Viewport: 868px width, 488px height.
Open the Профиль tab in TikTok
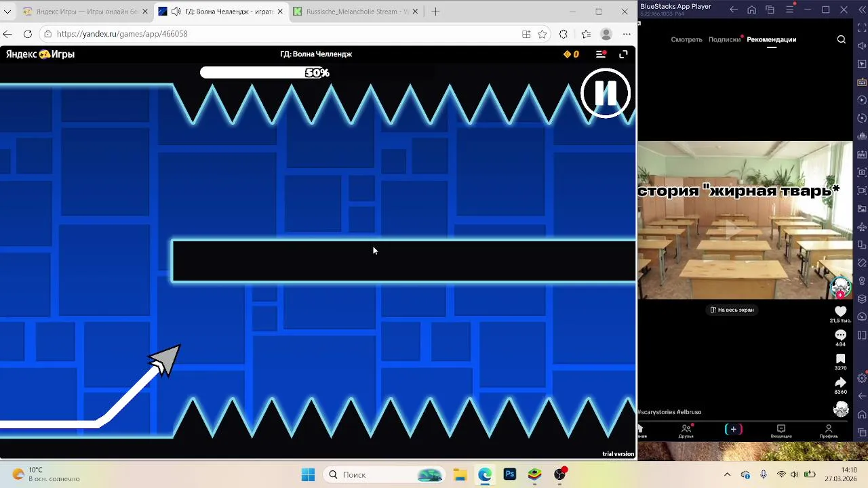(828, 431)
